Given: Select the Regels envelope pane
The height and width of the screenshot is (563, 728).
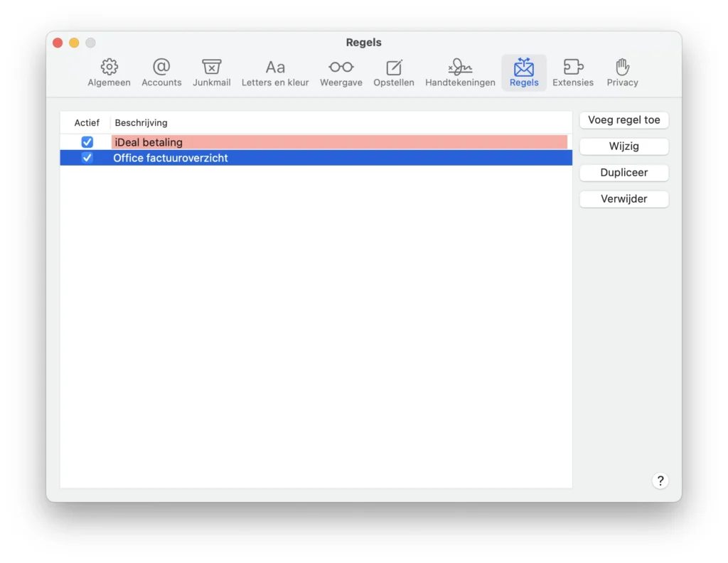Looking at the screenshot, I should coord(524,73).
